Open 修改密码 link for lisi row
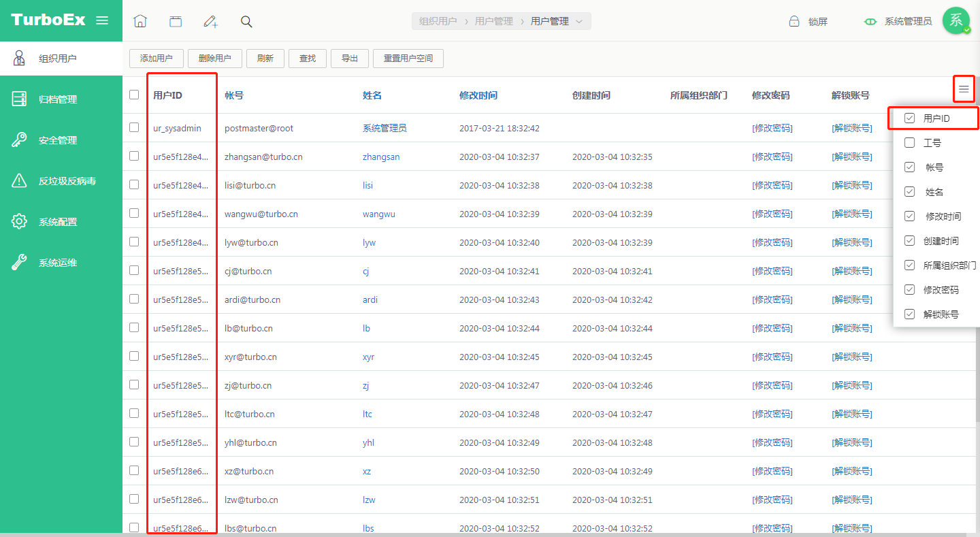The image size is (980, 537). coord(772,185)
